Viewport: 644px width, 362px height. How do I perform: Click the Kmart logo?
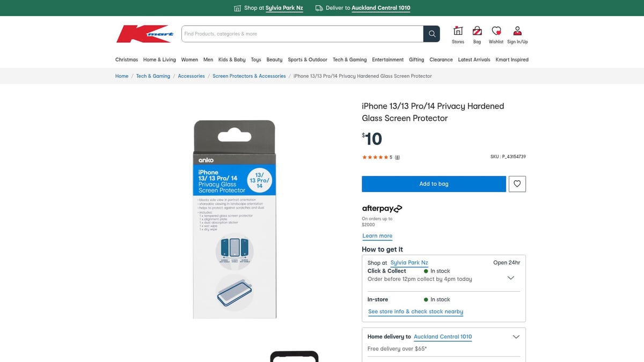click(144, 33)
